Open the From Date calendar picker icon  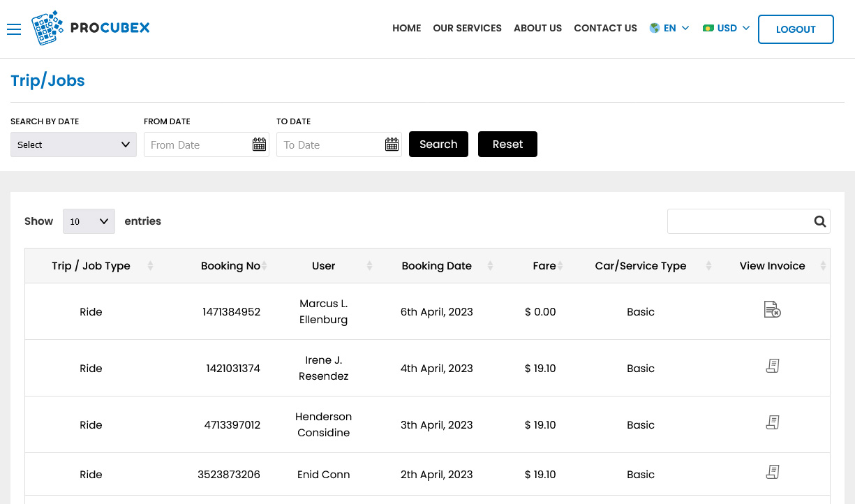point(259,144)
